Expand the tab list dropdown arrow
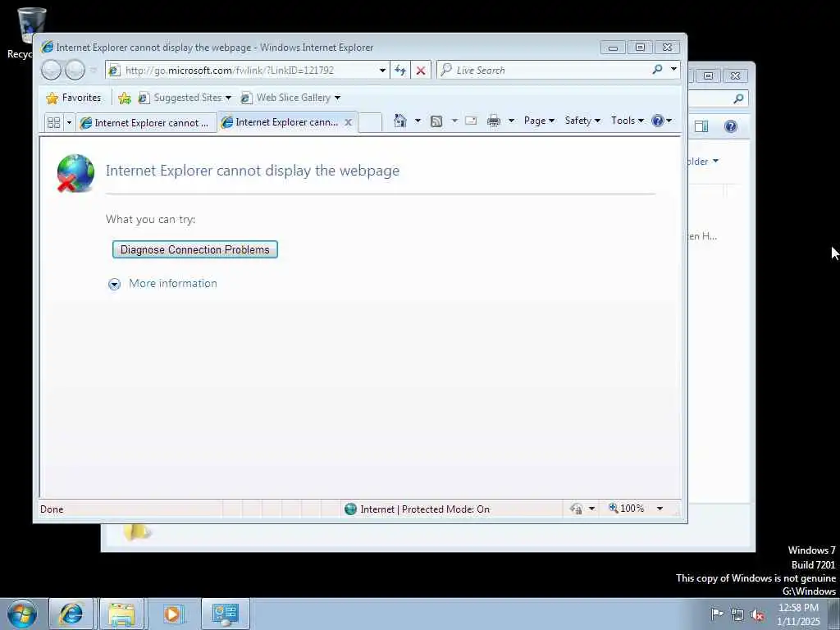Viewport: 840px width, 630px height. 69,123
